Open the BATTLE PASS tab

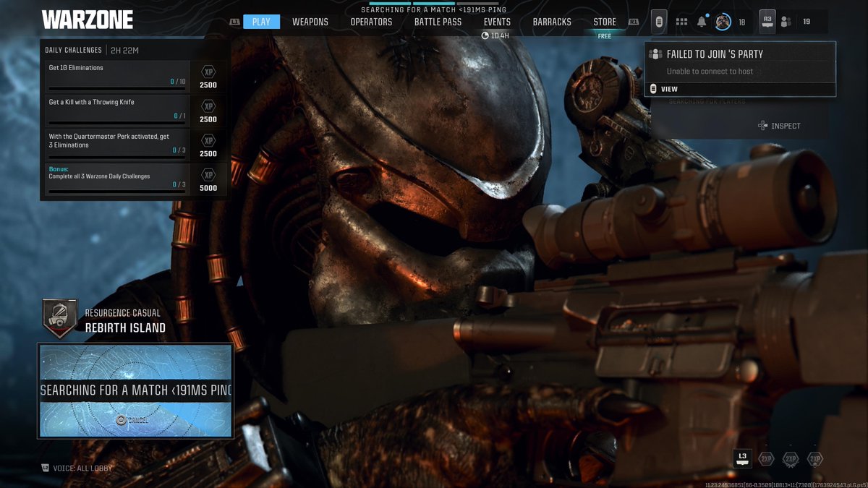pyautogui.click(x=438, y=21)
